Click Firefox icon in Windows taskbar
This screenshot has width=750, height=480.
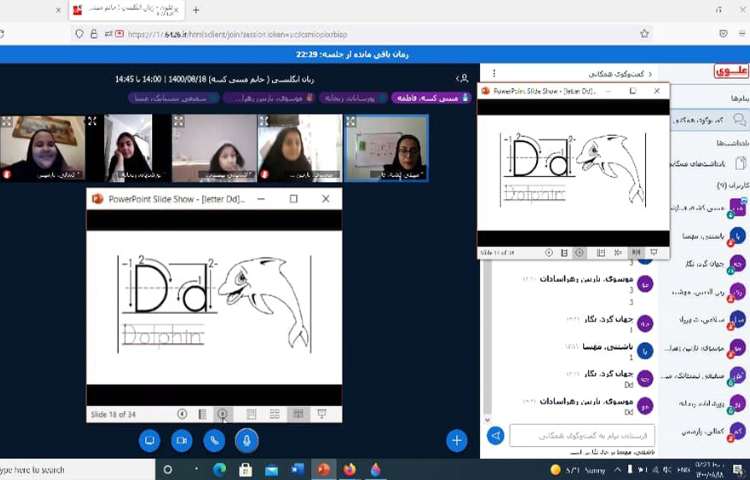tap(350, 469)
